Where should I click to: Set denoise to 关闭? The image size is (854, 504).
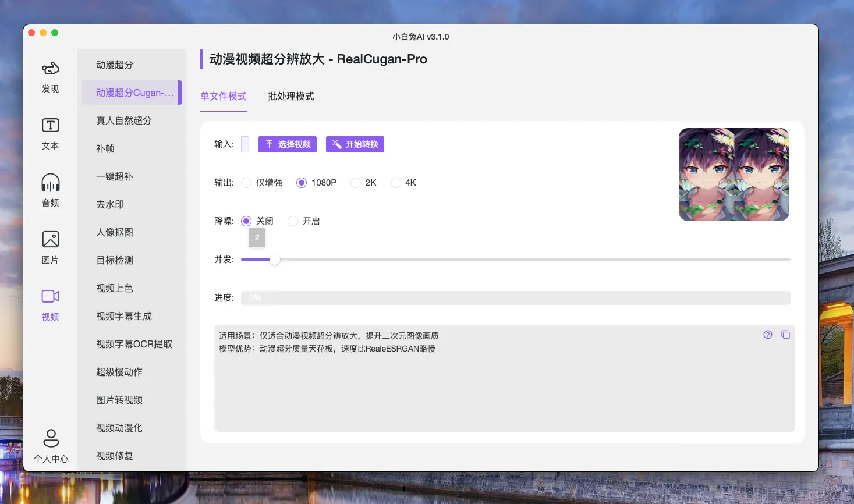click(246, 221)
